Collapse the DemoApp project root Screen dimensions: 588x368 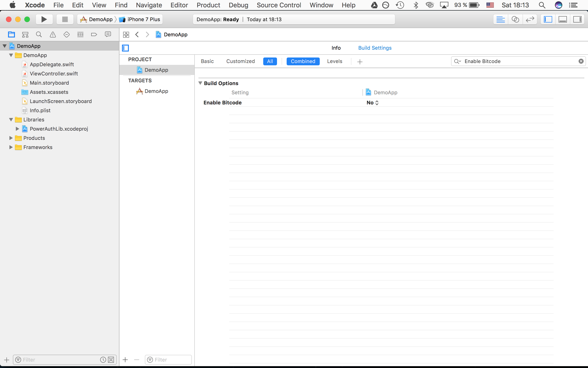pos(5,46)
